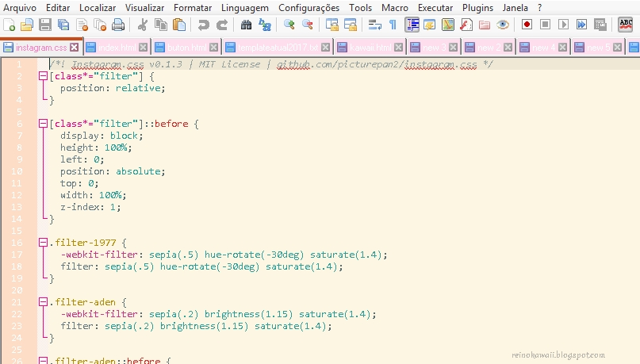
Task: Switch to index.html tab
Action: click(x=117, y=48)
